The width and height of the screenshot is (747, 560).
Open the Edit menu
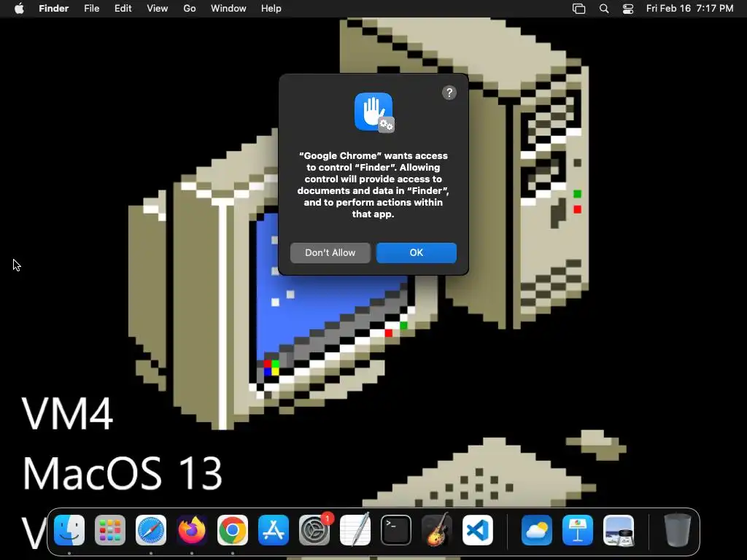(123, 9)
